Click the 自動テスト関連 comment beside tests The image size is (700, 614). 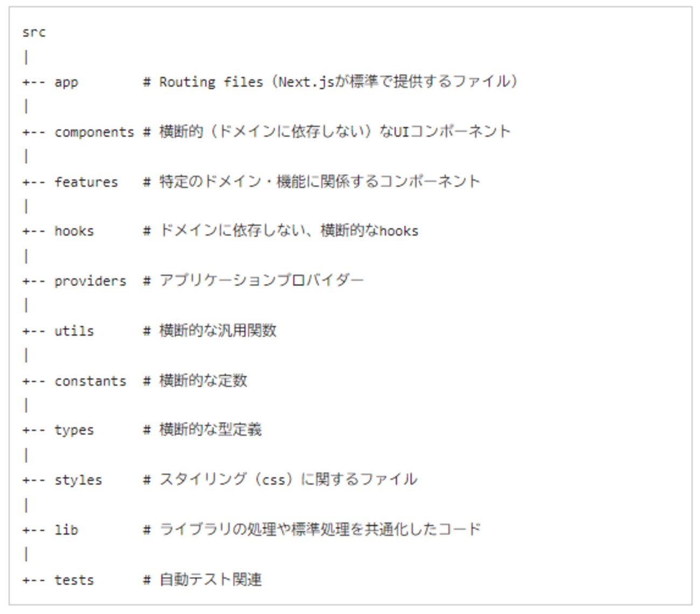(211, 580)
